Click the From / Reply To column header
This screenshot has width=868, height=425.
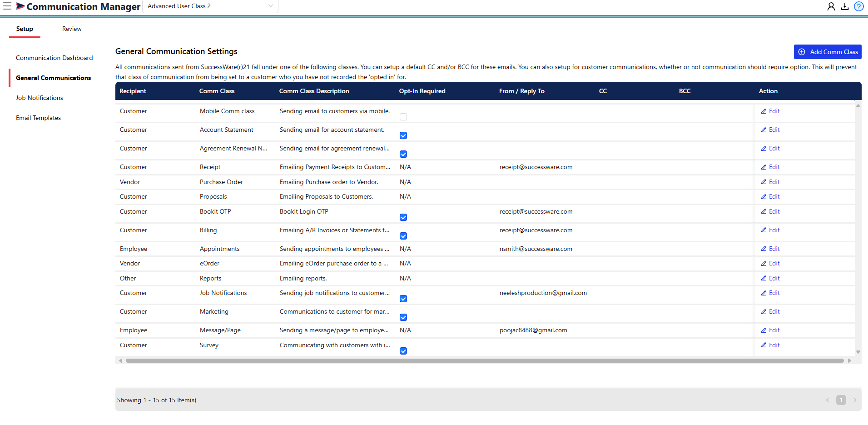(521, 91)
